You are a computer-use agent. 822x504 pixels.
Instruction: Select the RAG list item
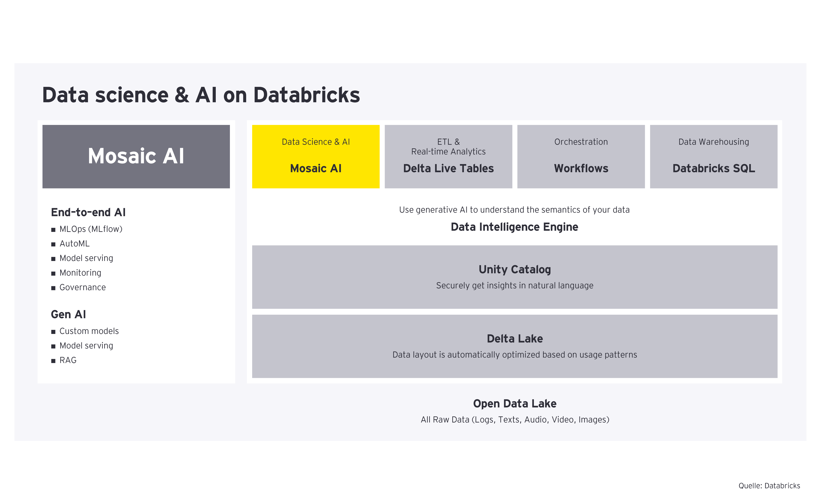[x=68, y=360]
